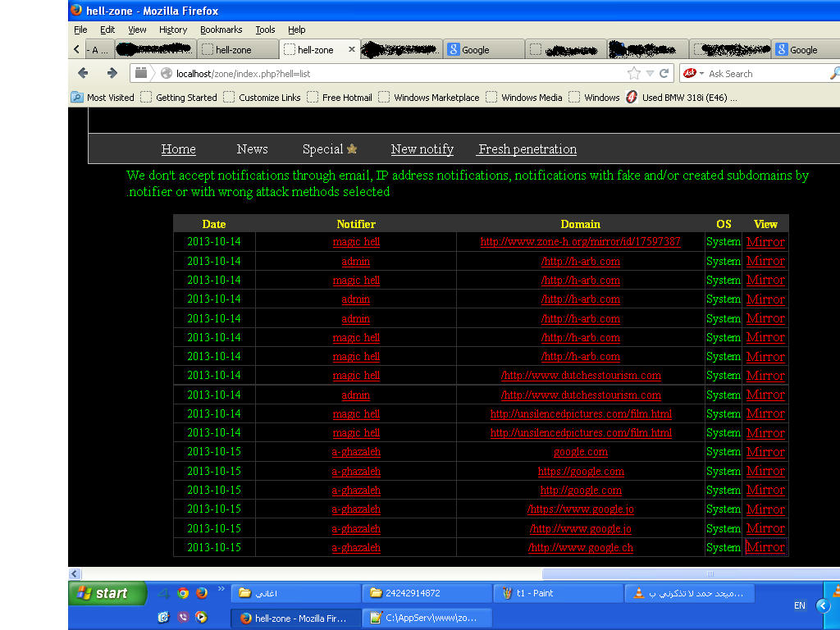Open the google.com domain link
840x630 pixels.
tap(581, 451)
